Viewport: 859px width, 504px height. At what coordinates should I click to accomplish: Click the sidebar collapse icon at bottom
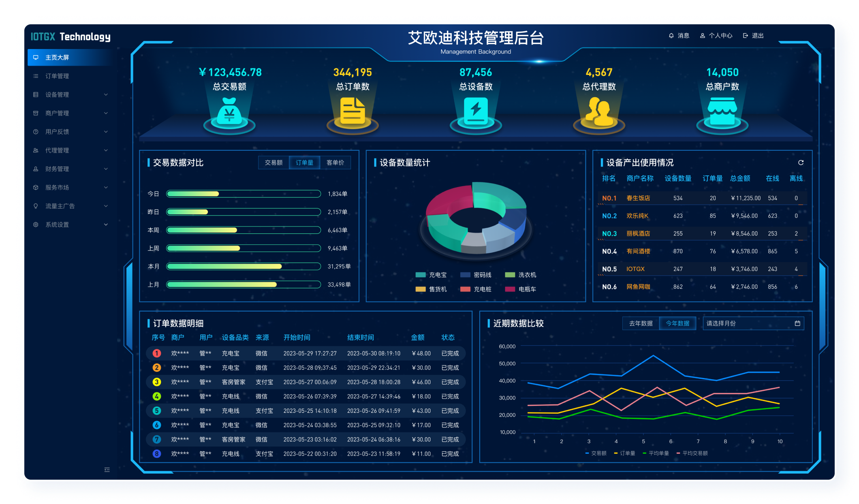(x=107, y=470)
